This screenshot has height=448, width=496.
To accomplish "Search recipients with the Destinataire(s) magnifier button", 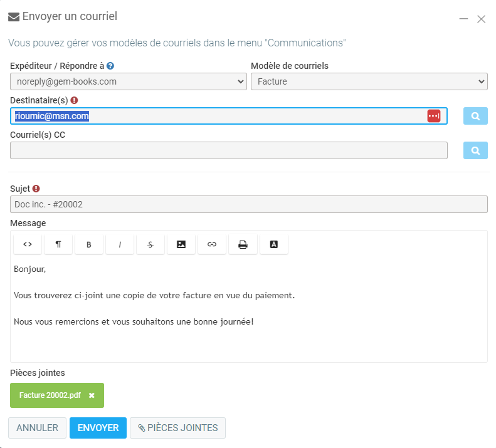I will click(x=475, y=116).
